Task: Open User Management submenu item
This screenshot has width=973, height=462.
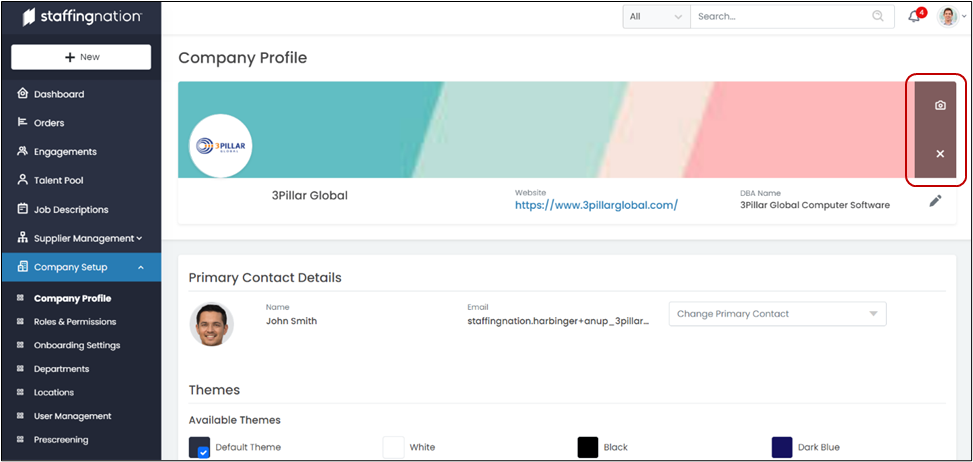Action: 73,416
